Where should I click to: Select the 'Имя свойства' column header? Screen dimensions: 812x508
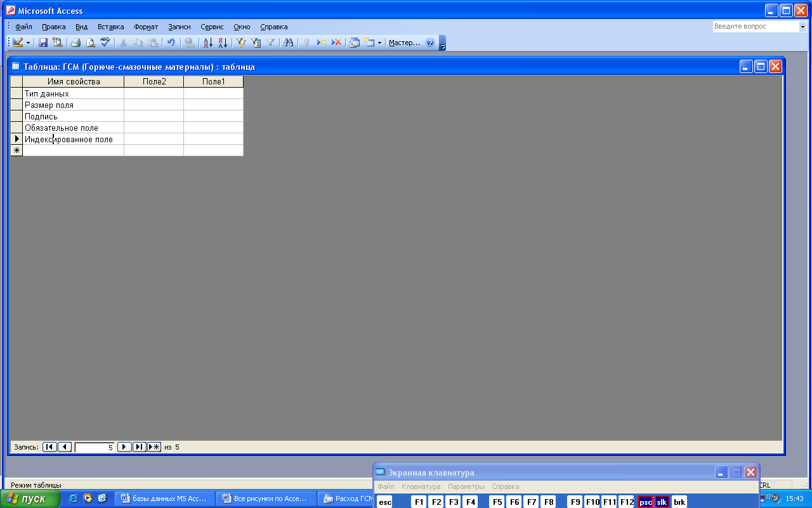point(74,82)
